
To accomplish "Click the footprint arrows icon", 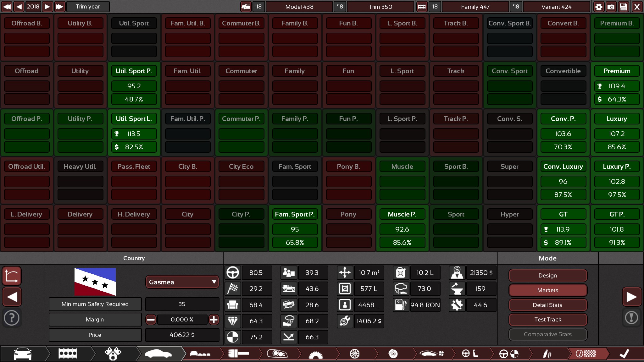I will [x=345, y=272].
